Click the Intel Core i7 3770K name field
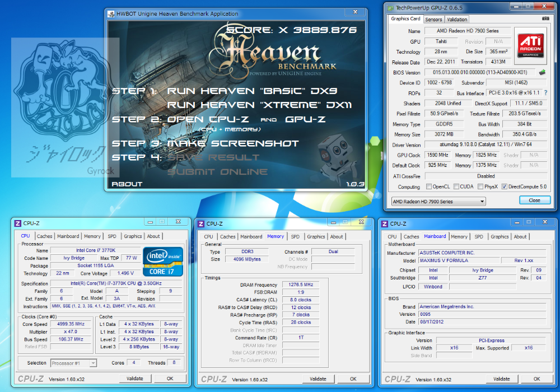 [96, 250]
